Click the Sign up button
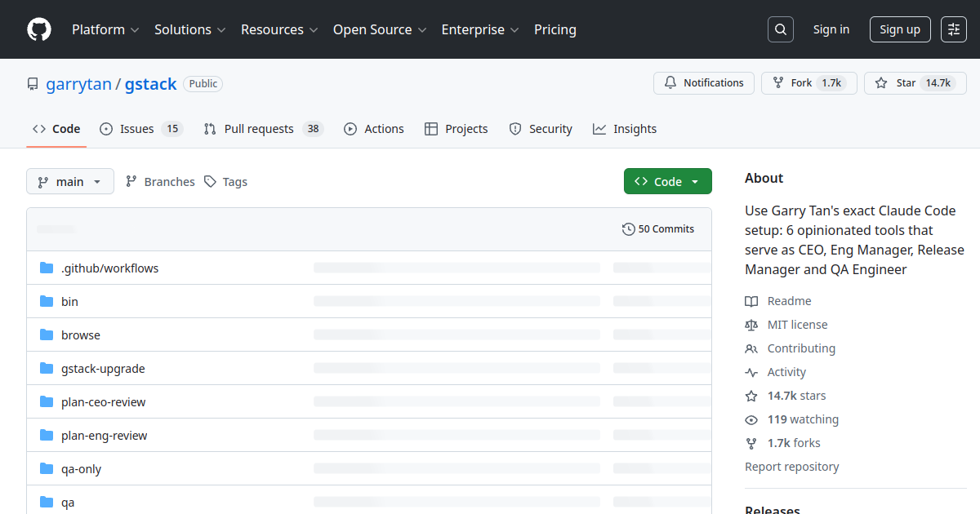This screenshot has height=514, width=980. [x=900, y=29]
